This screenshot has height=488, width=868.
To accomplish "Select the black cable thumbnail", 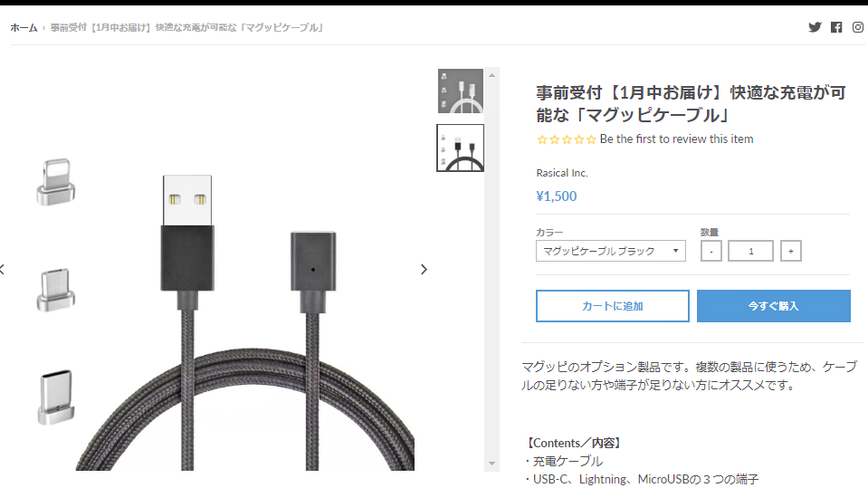I will coord(461,148).
